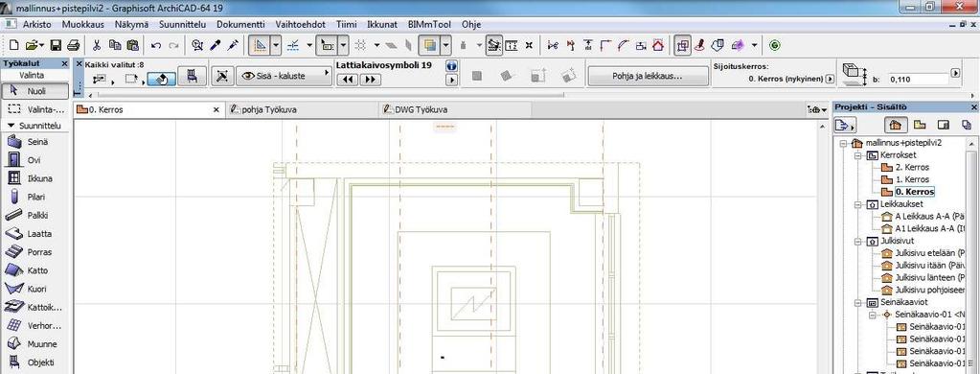Select the Ikkuna window tool
Screen dimensions: 980x374
(x=34, y=178)
